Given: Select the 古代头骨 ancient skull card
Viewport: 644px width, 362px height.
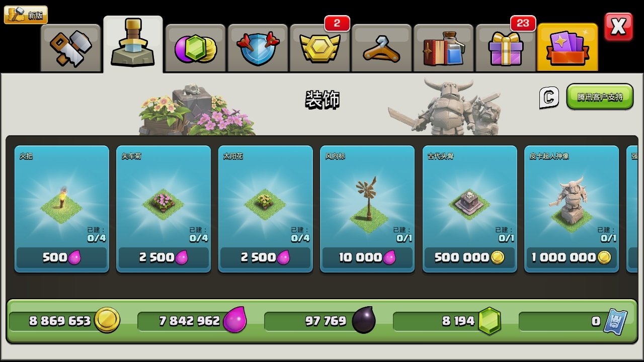Looking at the screenshot, I should 469,209.
